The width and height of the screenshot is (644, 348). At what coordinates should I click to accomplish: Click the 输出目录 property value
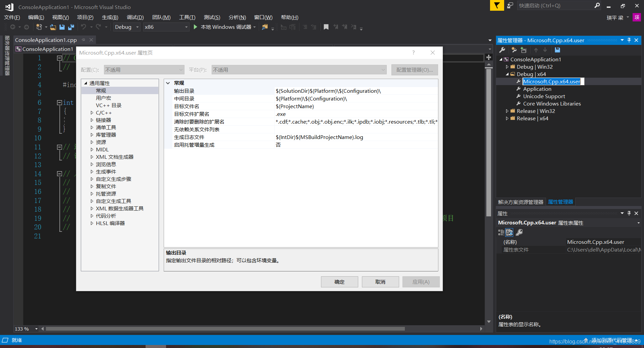(x=356, y=91)
